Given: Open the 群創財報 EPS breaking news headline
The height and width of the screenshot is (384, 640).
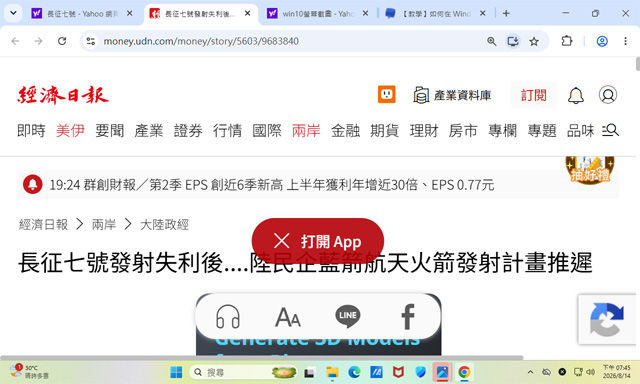Looking at the screenshot, I should click(x=272, y=185).
